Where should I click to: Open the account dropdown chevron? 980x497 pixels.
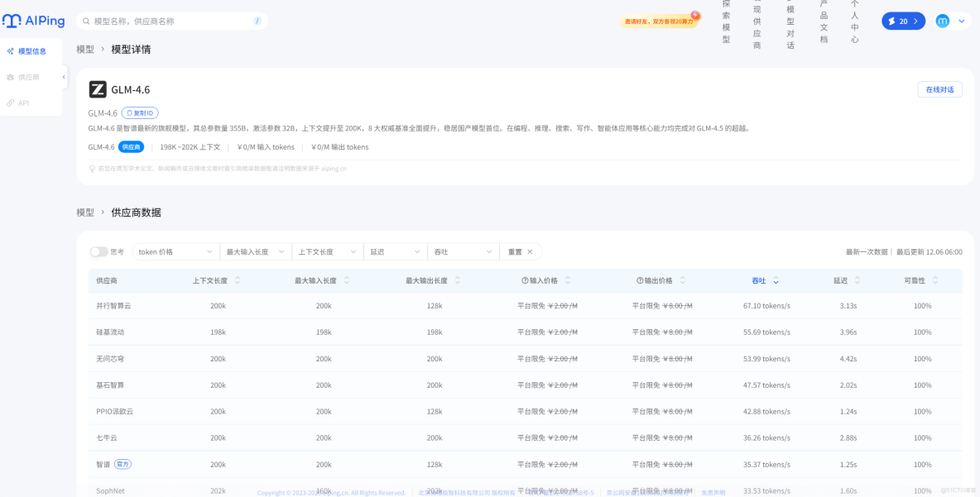click(960, 21)
